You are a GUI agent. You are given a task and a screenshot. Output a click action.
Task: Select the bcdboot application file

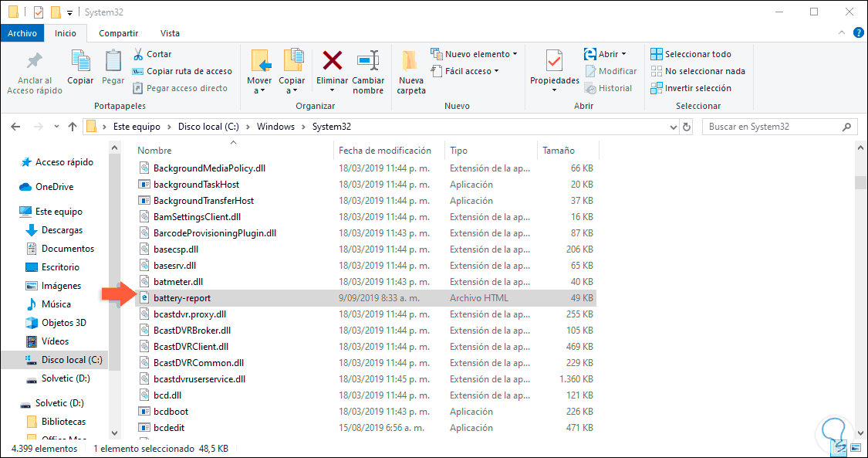(366, 412)
